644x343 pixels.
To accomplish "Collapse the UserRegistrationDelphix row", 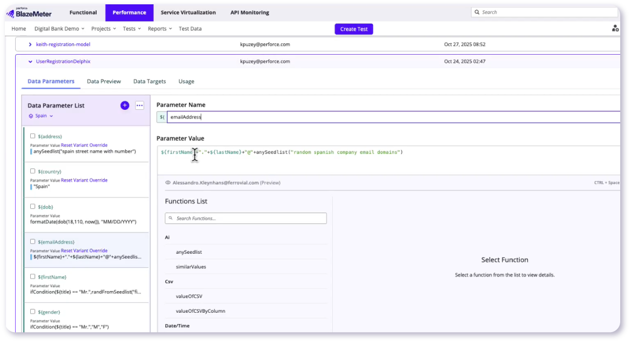I will tap(30, 62).
